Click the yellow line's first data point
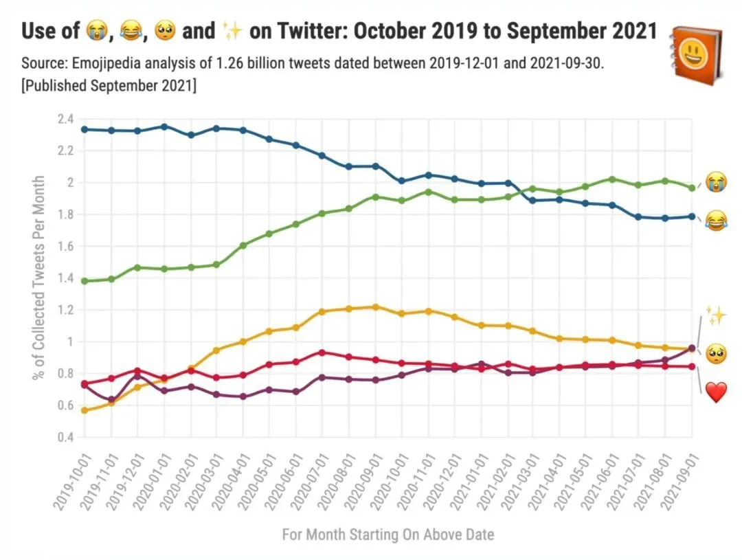Viewport: 742px width, 560px height. click(x=85, y=410)
